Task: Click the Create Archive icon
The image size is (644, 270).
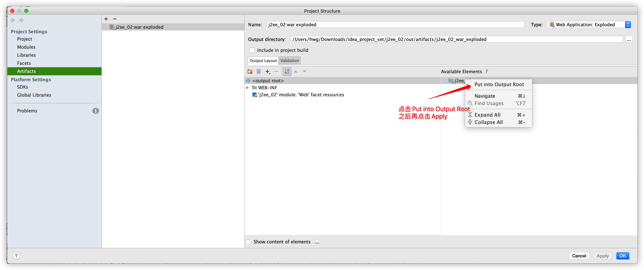Action: [x=259, y=72]
